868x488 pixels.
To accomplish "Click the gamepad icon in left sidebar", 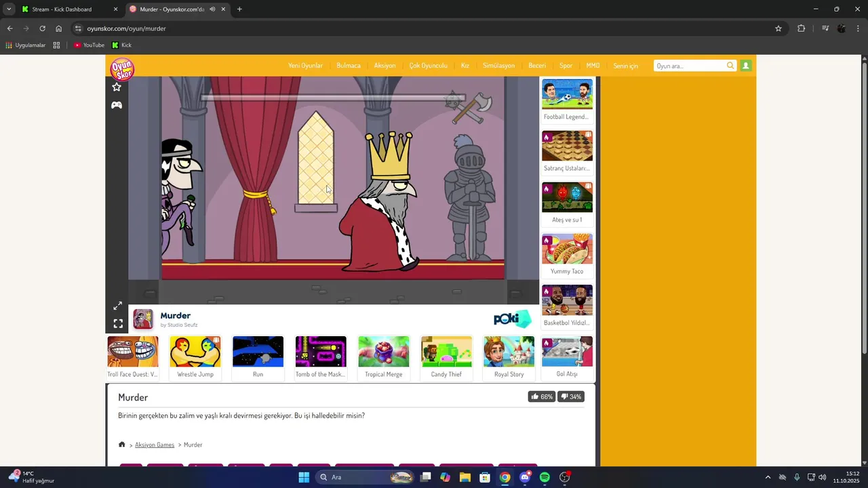I will point(117,105).
